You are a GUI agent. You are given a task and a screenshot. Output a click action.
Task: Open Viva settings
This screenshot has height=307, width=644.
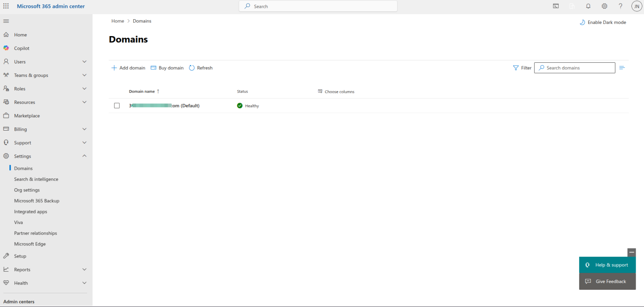tap(18, 222)
